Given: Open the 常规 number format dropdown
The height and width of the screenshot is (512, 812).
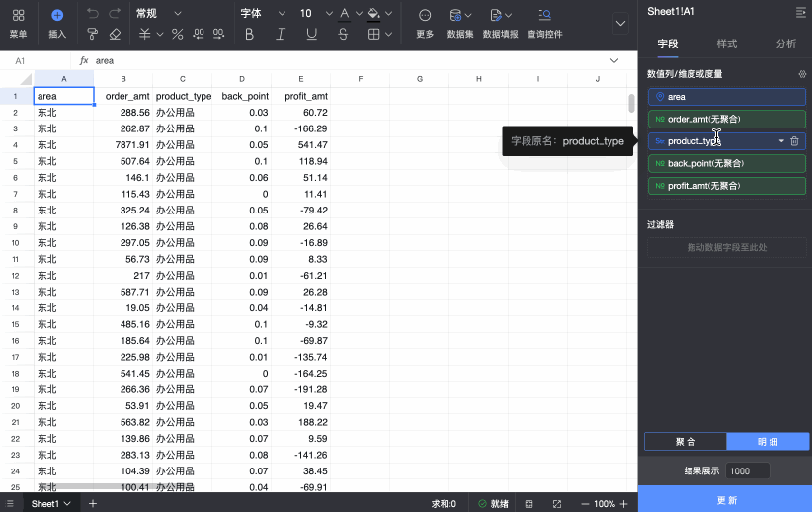Looking at the screenshot, I should [158, 13].
